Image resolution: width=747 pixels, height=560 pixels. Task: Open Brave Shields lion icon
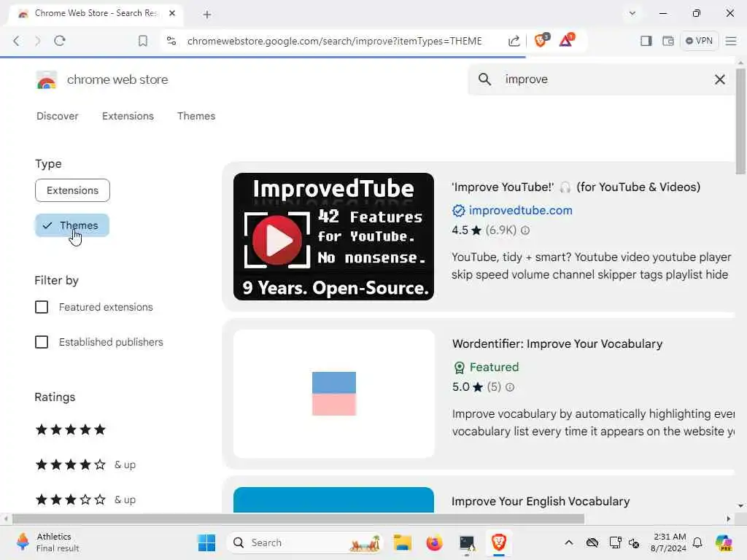[x=541, y=40]
